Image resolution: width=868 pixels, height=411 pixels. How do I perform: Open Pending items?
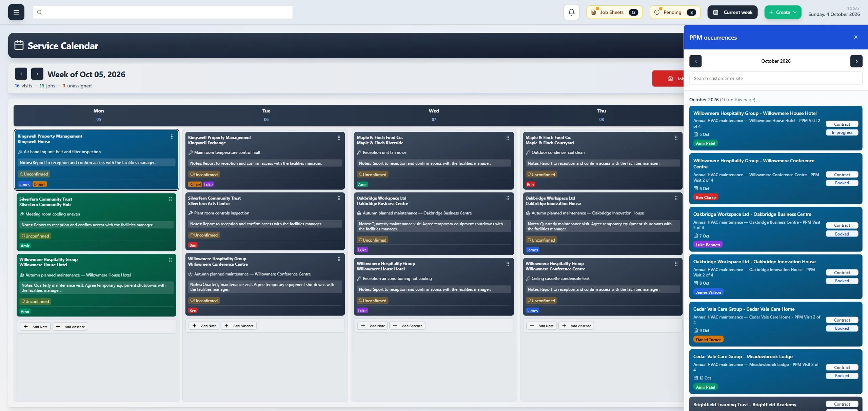coord(675,12)
